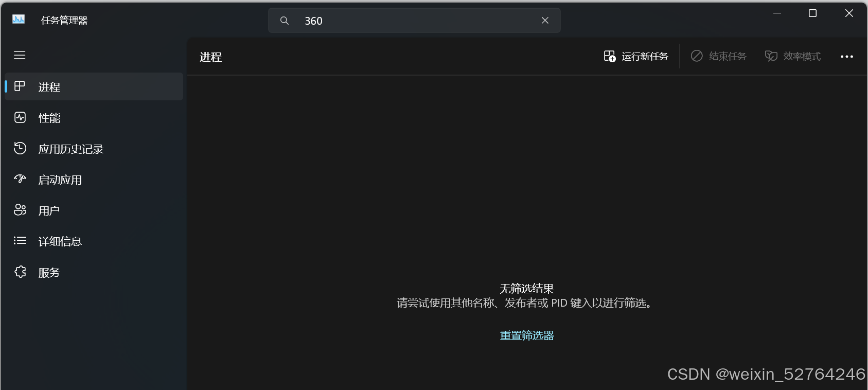Image resolution: width=868 pixels, height=390 pixels.
Task: Click the search magnifier icon
Action: 285,21
